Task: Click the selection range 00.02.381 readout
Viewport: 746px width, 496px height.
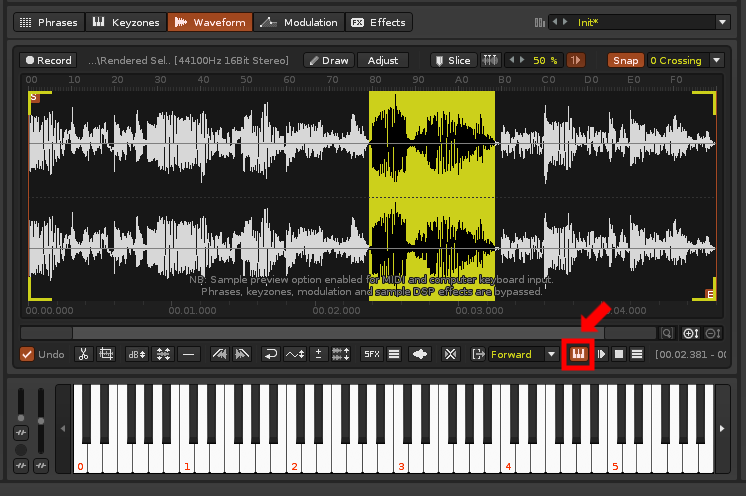Action: point(690,354)
